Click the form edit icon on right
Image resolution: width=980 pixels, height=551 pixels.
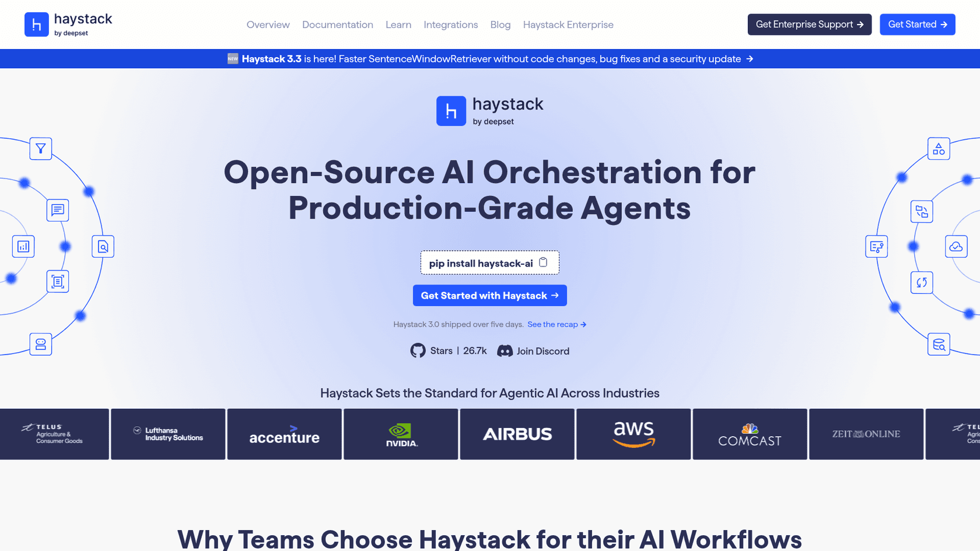click(x=876, y=247)
